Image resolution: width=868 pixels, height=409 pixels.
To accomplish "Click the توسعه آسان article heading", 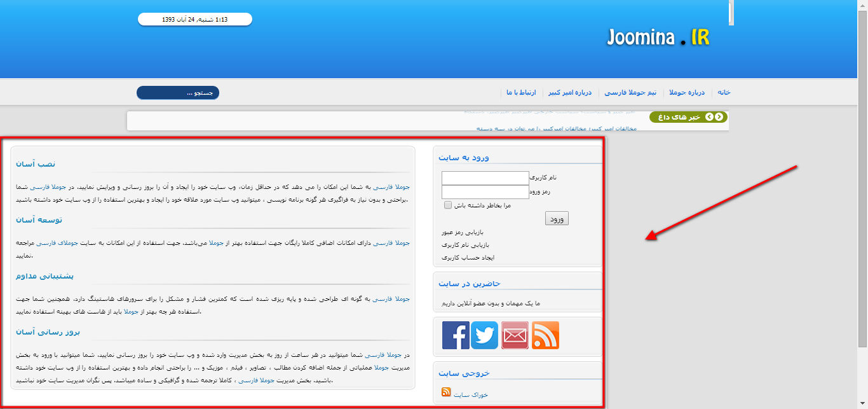I will pyautogui.click(x=39, y=220).
